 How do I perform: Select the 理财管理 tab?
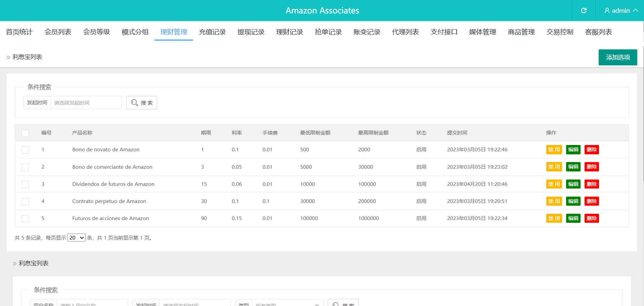pyautogui.click(x=174, y=32)
